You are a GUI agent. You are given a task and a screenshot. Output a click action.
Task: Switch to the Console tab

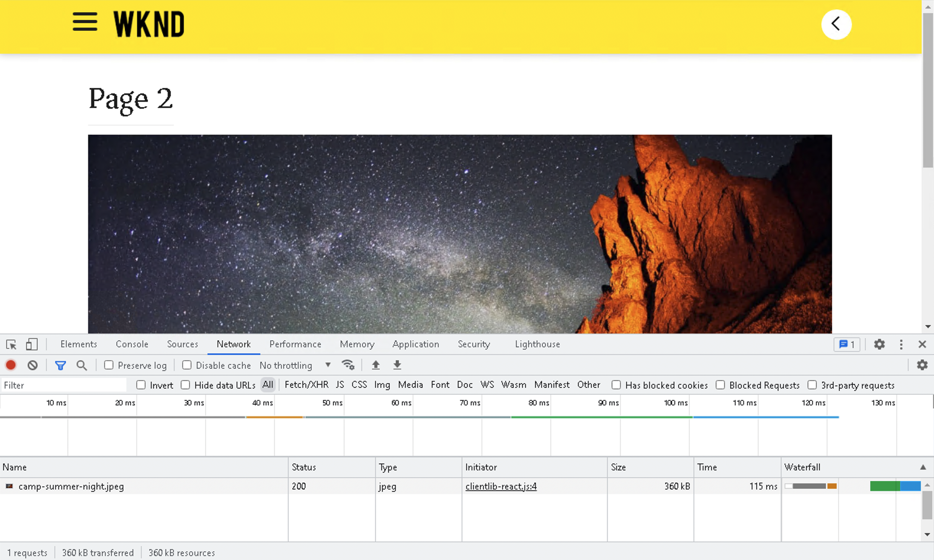pos(132,344)
